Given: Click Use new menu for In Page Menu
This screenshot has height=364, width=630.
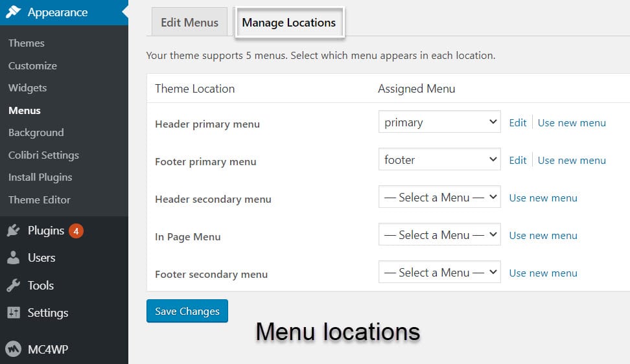Looking at the screenshot, I should click(543, 236).
